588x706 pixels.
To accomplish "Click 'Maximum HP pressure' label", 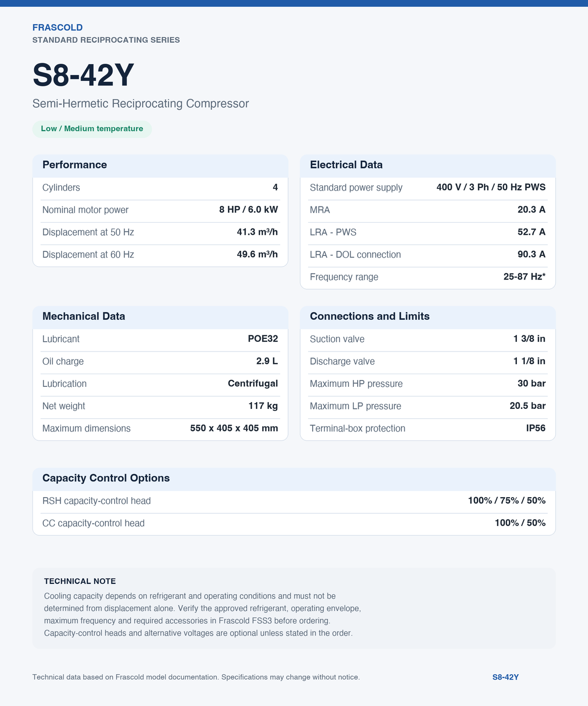I will coord(356,384).
